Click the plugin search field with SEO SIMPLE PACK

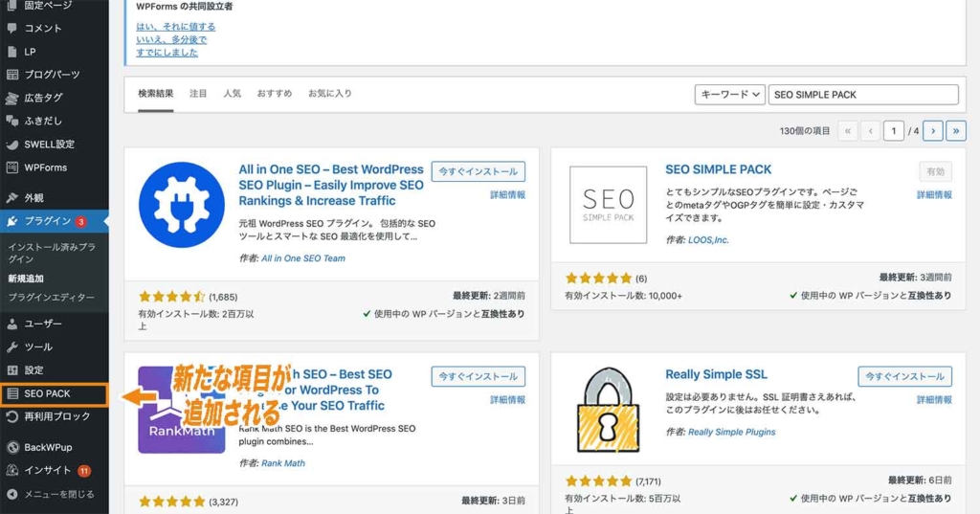[863, 95]
